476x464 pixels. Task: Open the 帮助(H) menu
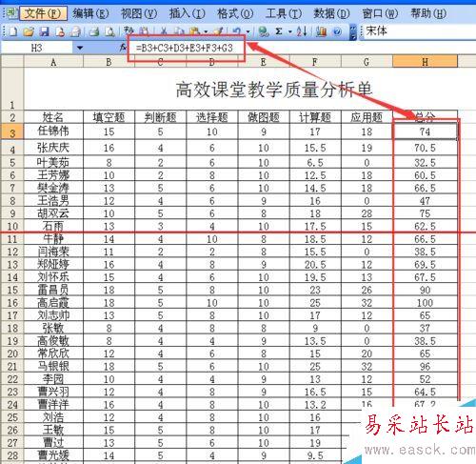pyautogui.click(x=428, y=13)
